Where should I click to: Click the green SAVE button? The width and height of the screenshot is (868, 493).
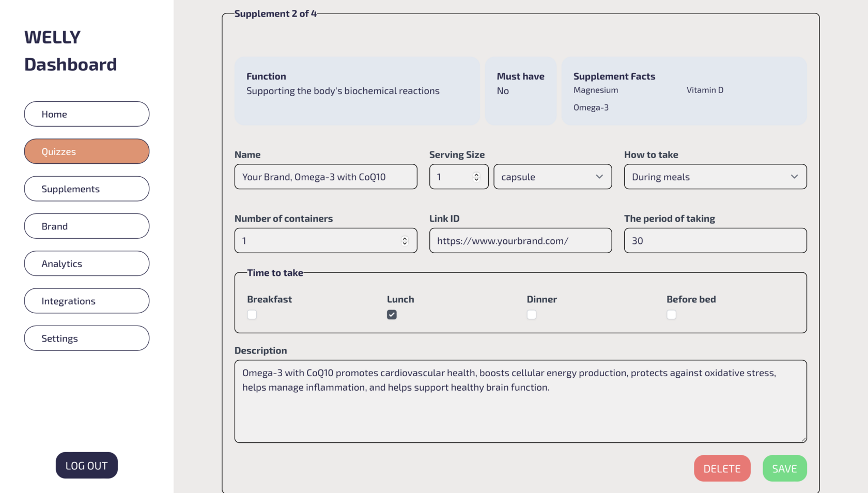pos(784,469)
